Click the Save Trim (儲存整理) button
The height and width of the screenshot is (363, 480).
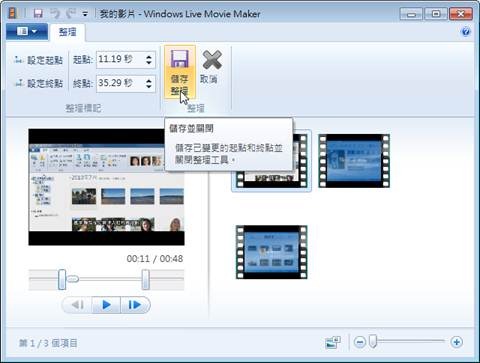tap(180, 72)
